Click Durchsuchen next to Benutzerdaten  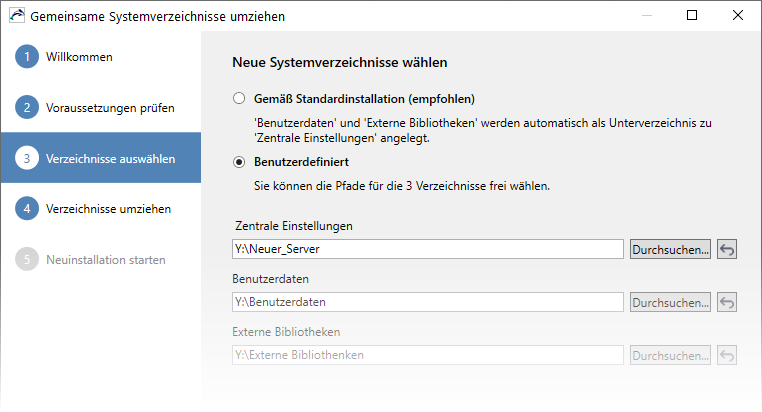[x=670, y=302]
